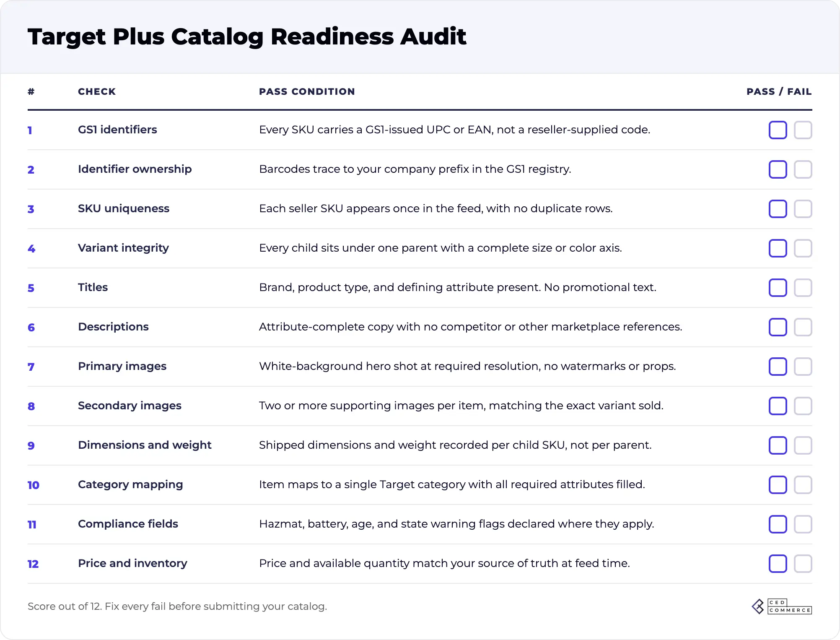Mark Category mapping as Pass

click(778, 485)
